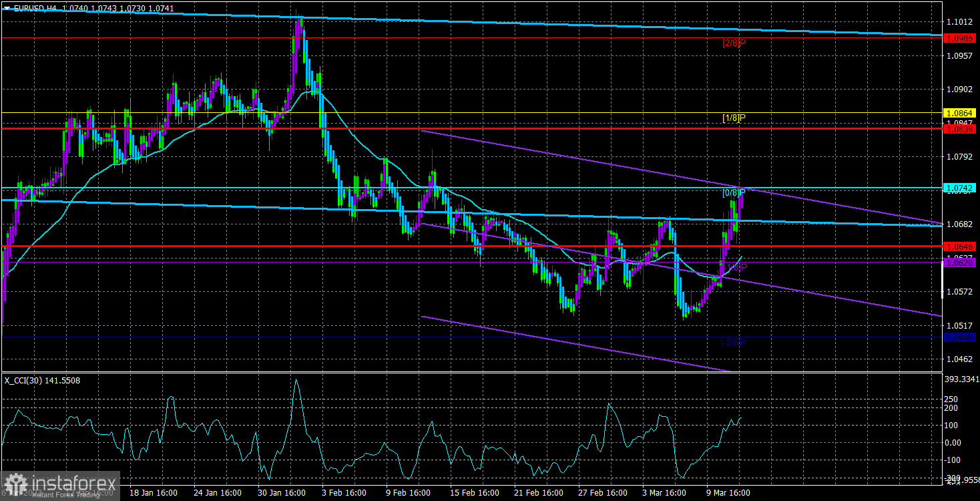
Task: Select the [2/8]P Murray level label
Action: [734, 43]
